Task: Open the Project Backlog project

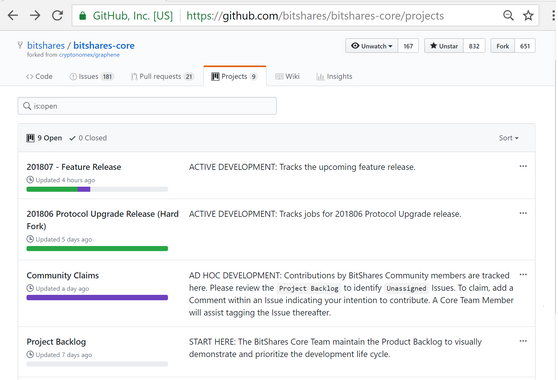Action: [56, 342]
